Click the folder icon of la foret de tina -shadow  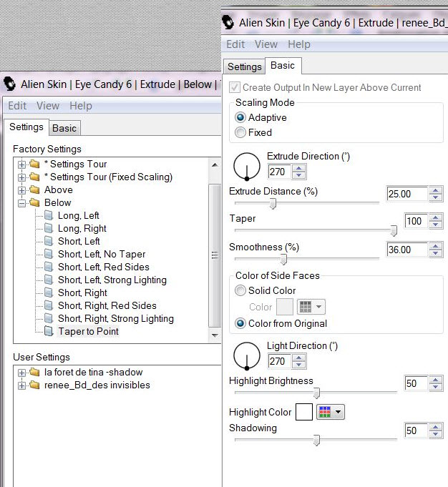pos(34,372)
